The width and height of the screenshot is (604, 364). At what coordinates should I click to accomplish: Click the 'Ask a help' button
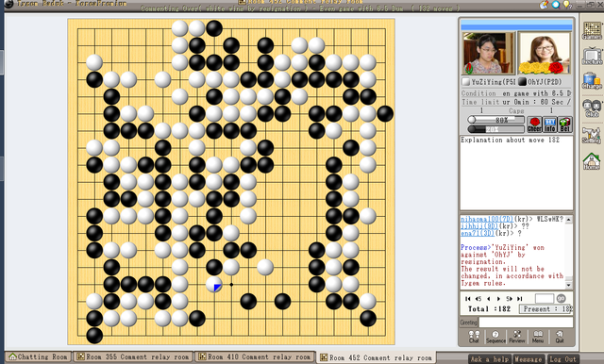(x=490, y=359)
